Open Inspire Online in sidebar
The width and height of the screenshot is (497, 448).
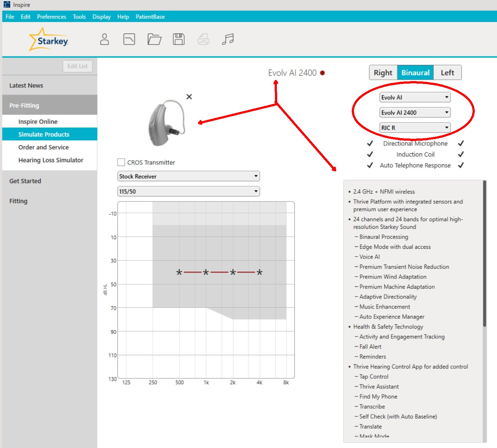pos(49,122)
